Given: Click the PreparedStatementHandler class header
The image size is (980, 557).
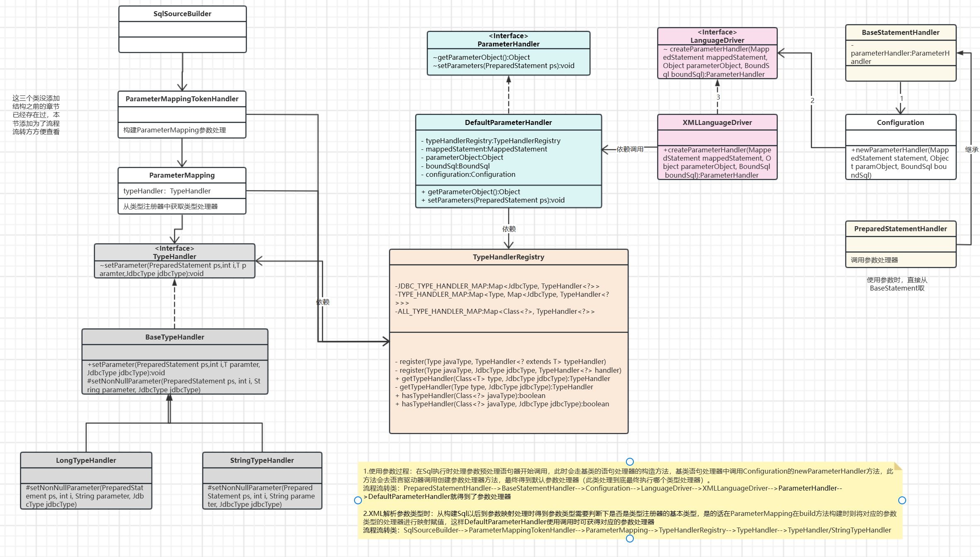Looking at the screenshot, I should coord(900,229).
